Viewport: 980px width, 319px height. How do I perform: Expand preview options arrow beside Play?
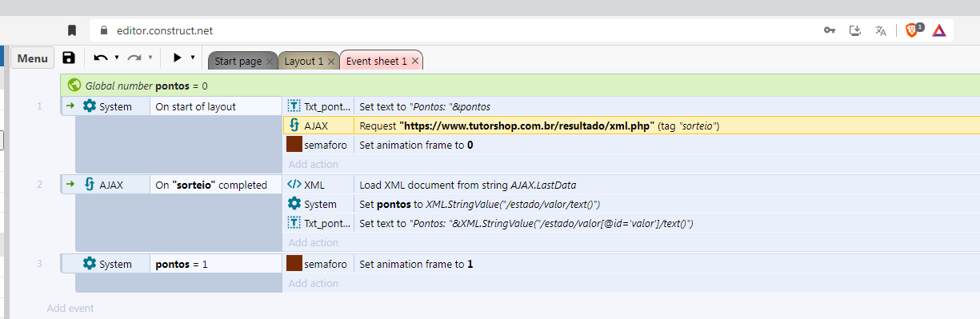(193, 58)
